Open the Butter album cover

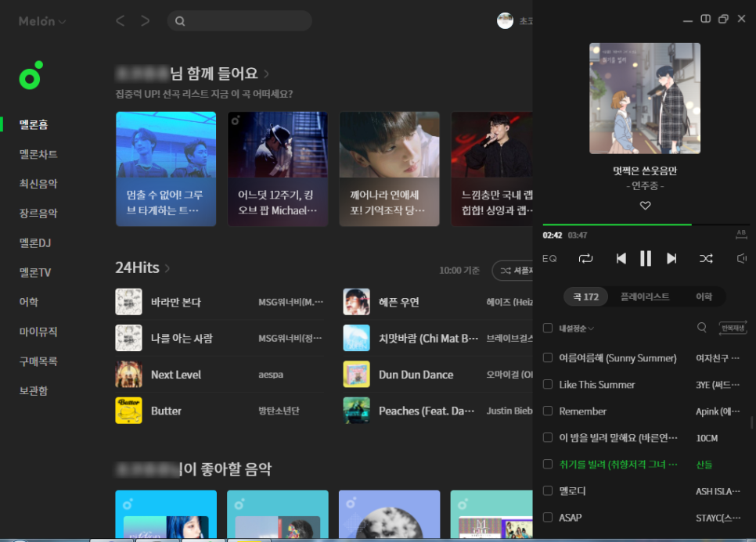tap(128, 411)
